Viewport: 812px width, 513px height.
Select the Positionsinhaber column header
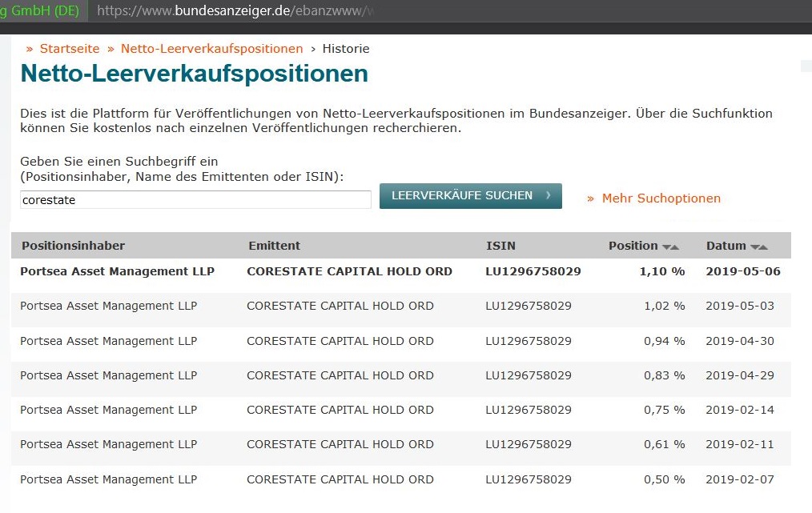pos(73,246)
